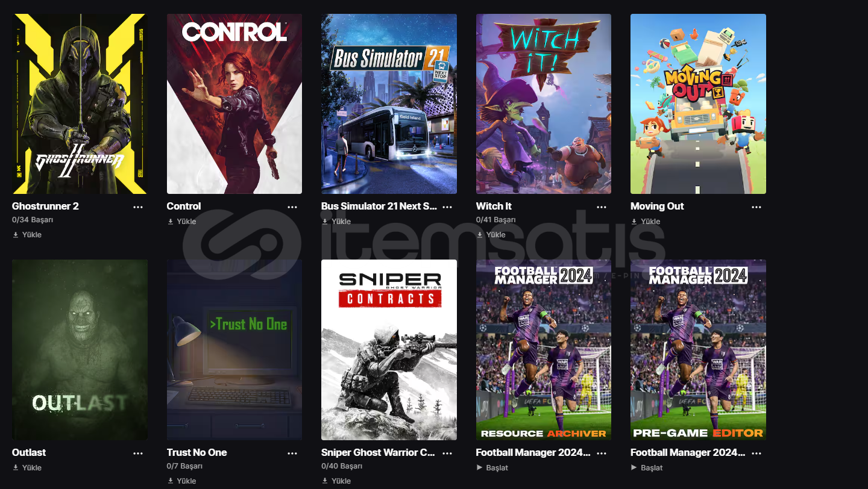This screenshot has height=489, width=868.
Task: Open more options for Moving Out
Action: pyautogui.click(x=756, y=207)
